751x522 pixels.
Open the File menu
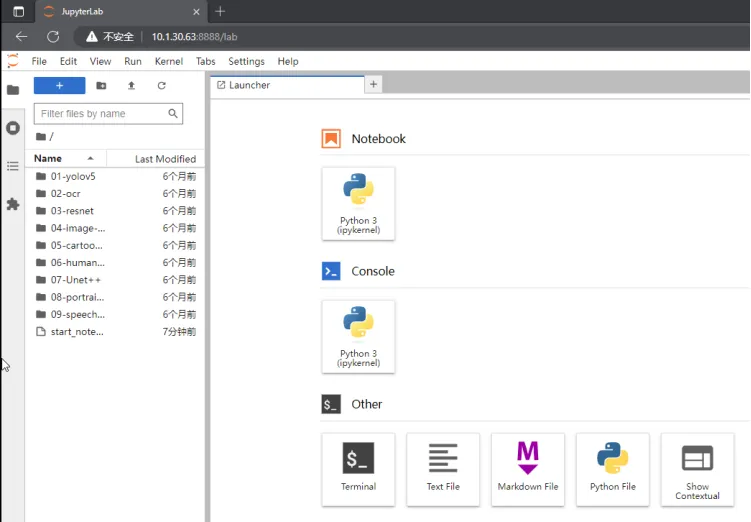39,61
